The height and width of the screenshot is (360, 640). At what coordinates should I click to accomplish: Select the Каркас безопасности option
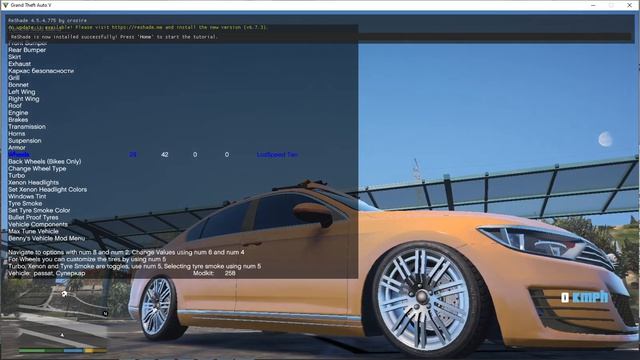(x=41, y=71)
